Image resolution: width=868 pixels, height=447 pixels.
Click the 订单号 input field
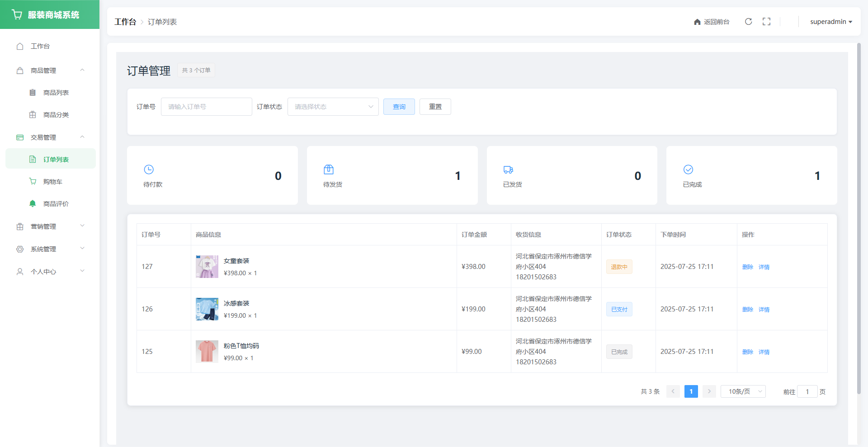click(207, 107)
